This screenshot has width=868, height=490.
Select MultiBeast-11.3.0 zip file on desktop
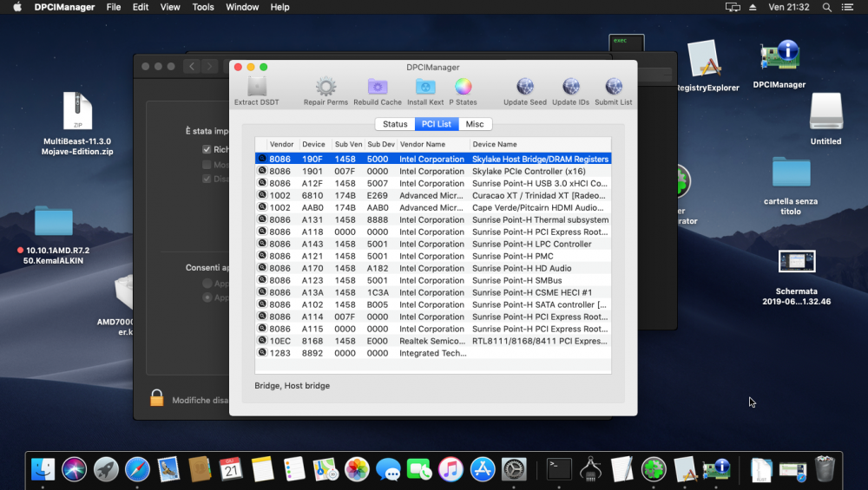(x=77, y=111)
